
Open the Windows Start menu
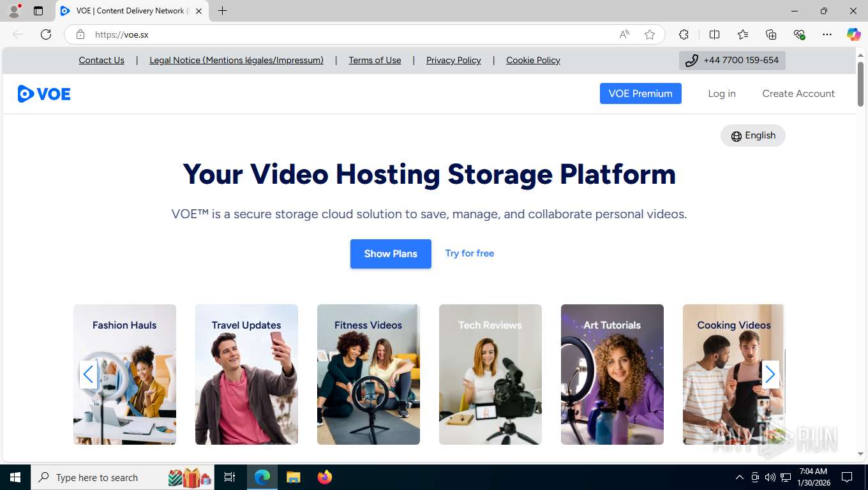(x=15, y=477)
